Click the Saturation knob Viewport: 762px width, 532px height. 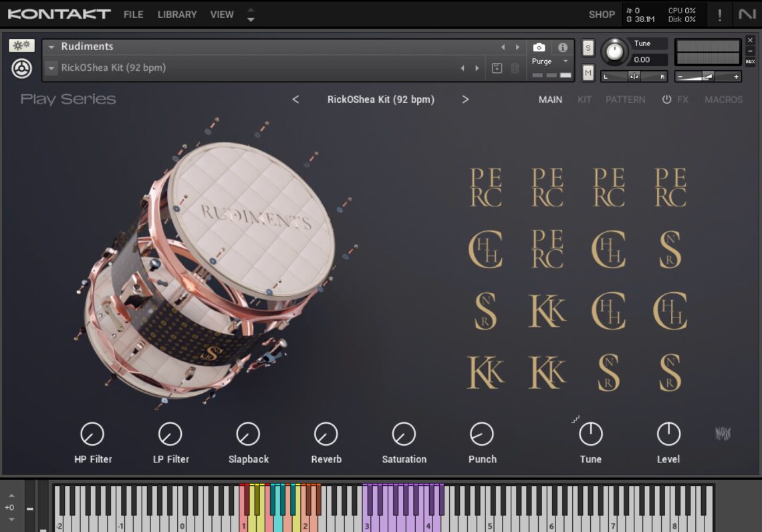[404, 434]
